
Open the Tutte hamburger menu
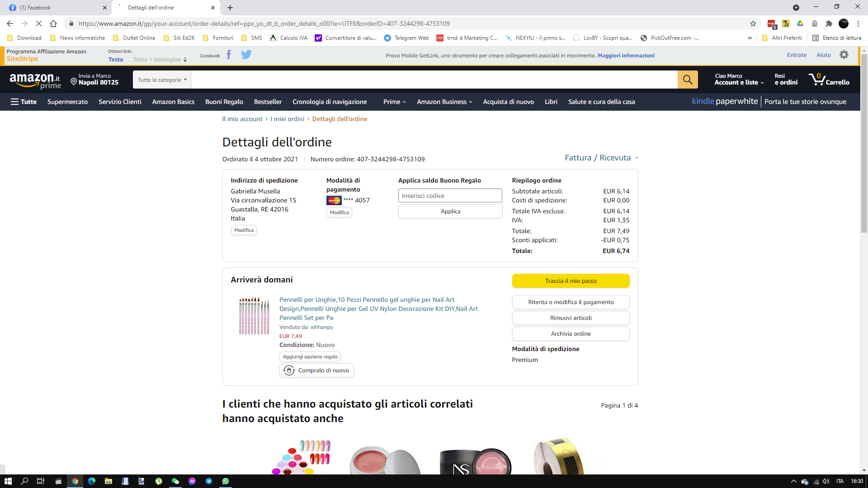click(24, 102)
